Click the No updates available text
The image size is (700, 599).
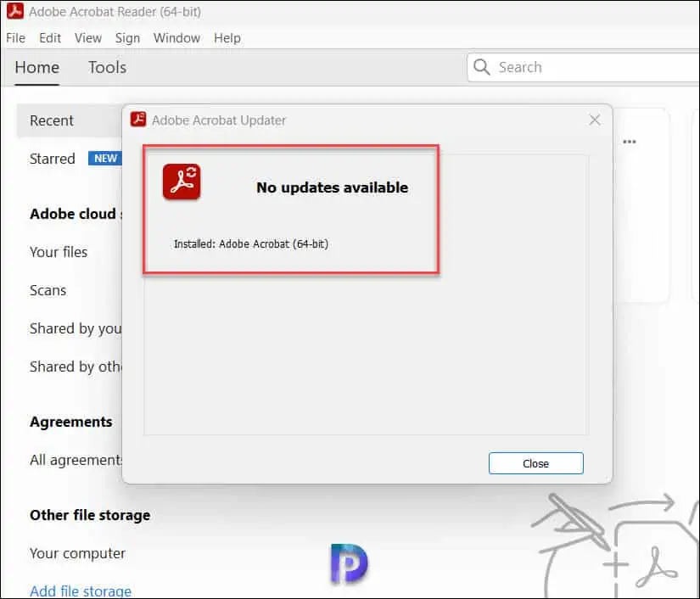click(332, 188)
